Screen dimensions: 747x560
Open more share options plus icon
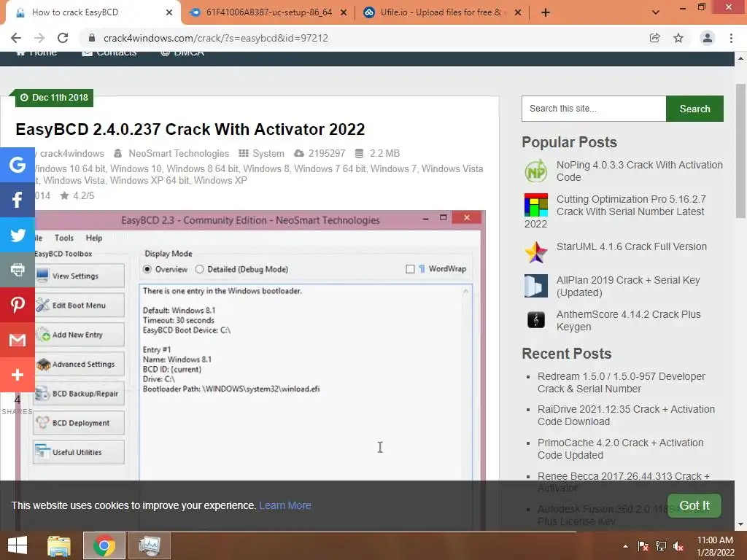pos(18,375)
